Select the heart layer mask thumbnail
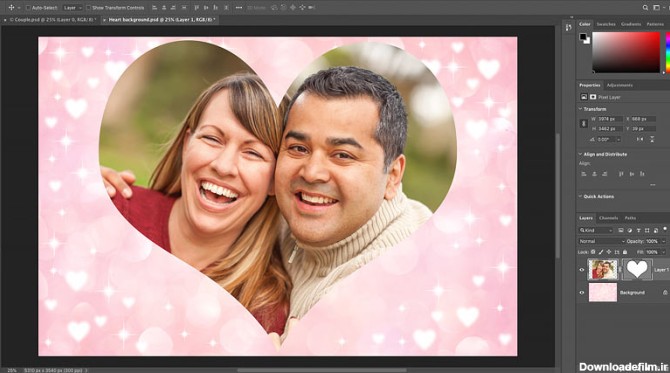The height and width of the screenshot is (373, 670). click(637, 270)
